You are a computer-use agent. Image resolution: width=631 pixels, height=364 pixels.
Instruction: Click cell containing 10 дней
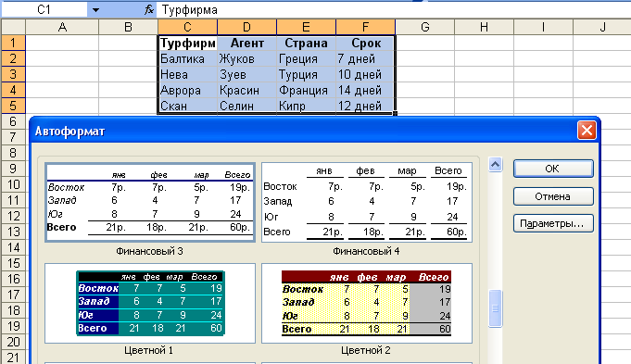click(365, 74)
